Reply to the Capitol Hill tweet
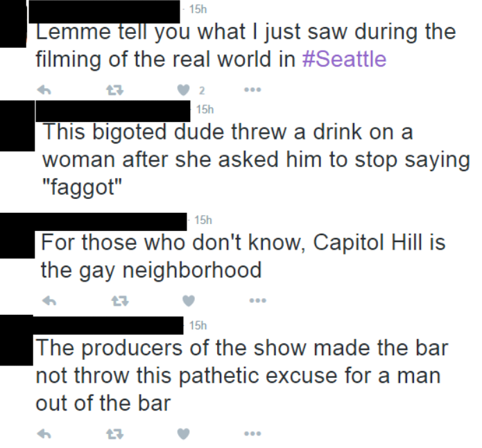 49,300
